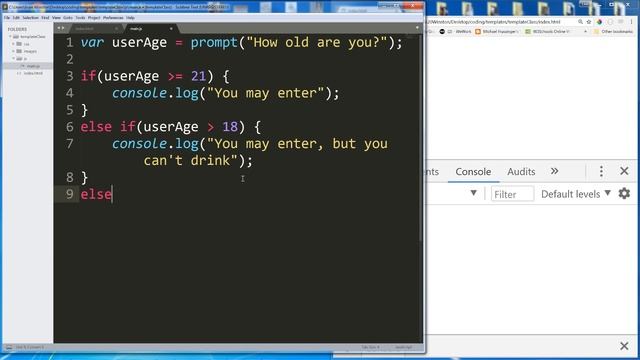640x360 pixels.
Task: Click the console Filter input field
Action: pyautogui.click(x=512, y=194)
